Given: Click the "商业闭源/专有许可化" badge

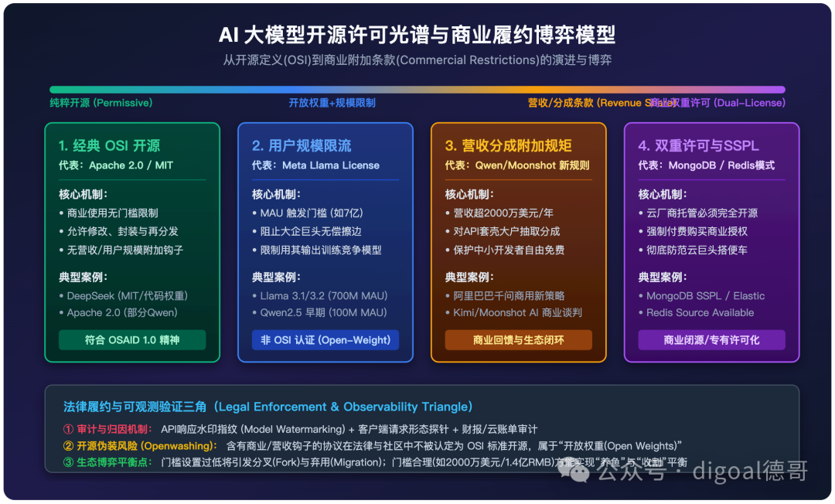Looking at the screenshot, I should [712, 340].
